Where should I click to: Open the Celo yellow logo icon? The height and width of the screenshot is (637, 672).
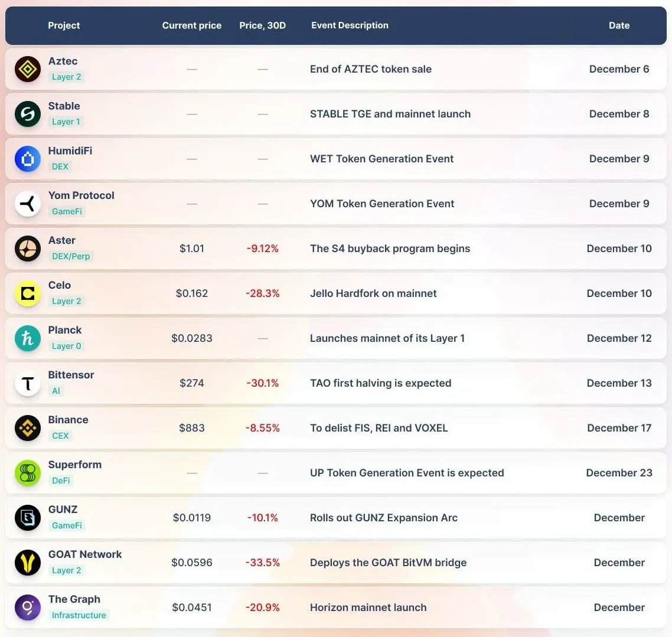coord(28,293)
